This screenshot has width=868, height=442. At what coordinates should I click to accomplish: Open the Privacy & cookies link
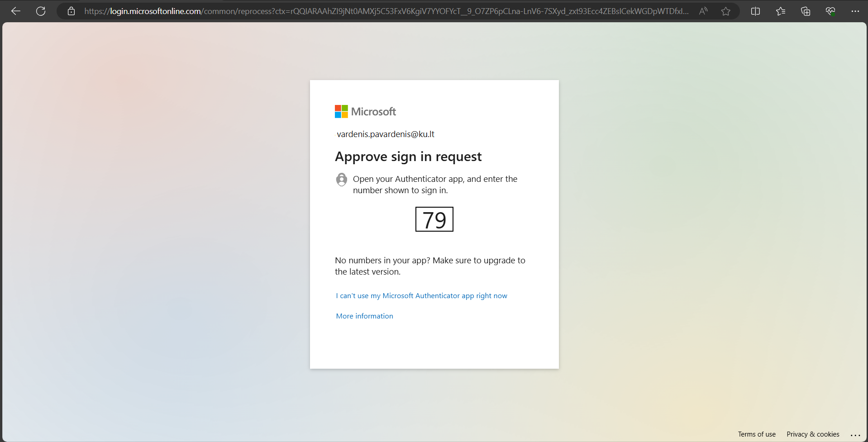[x=813, y=434]
